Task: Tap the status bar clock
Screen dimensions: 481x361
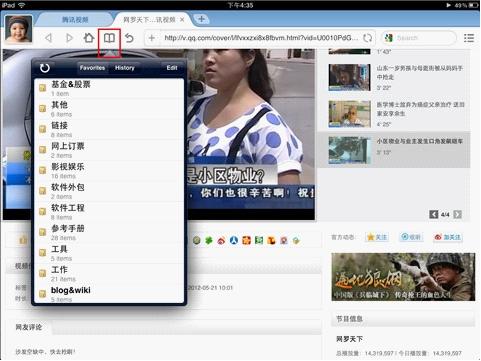Action: tap(240, 5)
